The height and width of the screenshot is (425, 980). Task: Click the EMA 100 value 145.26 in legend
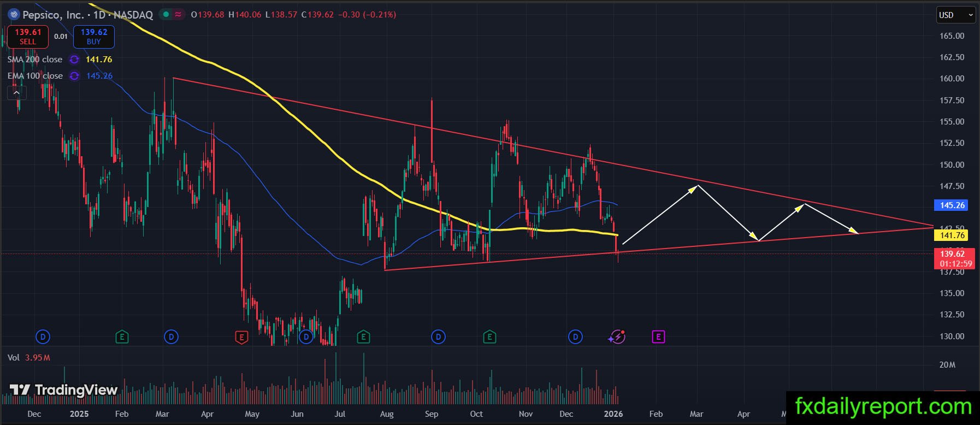(x=99, y=76)
